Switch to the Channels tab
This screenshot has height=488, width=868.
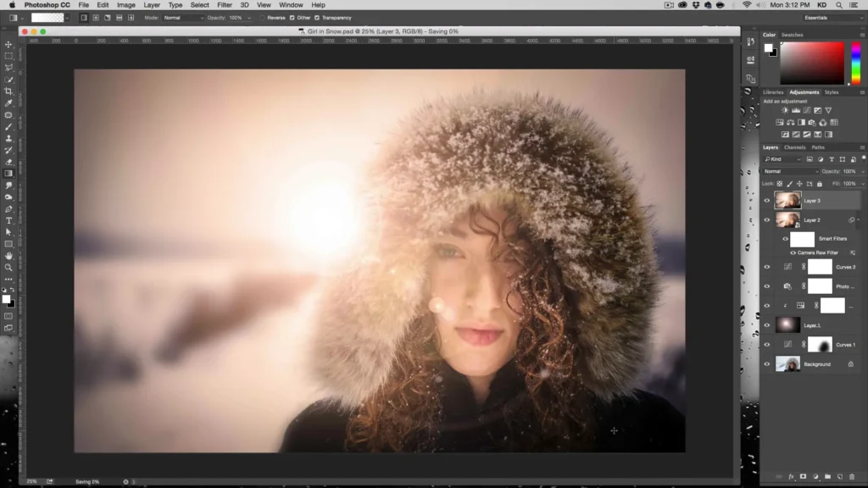pos(794,147)
